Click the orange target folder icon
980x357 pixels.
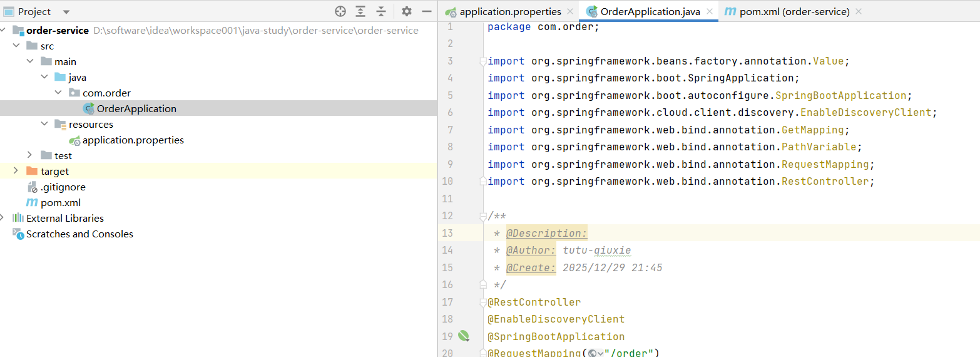(x=32, y=171)
